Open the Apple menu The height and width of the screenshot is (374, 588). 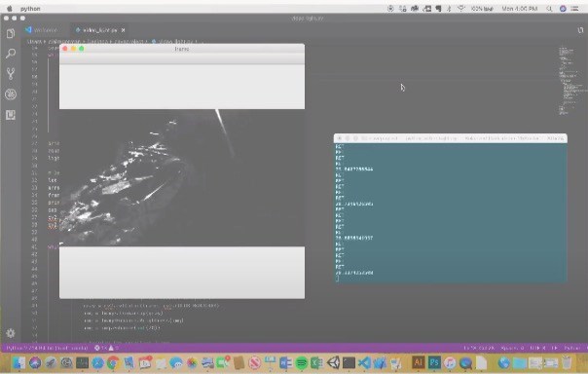tap(9, 8)
